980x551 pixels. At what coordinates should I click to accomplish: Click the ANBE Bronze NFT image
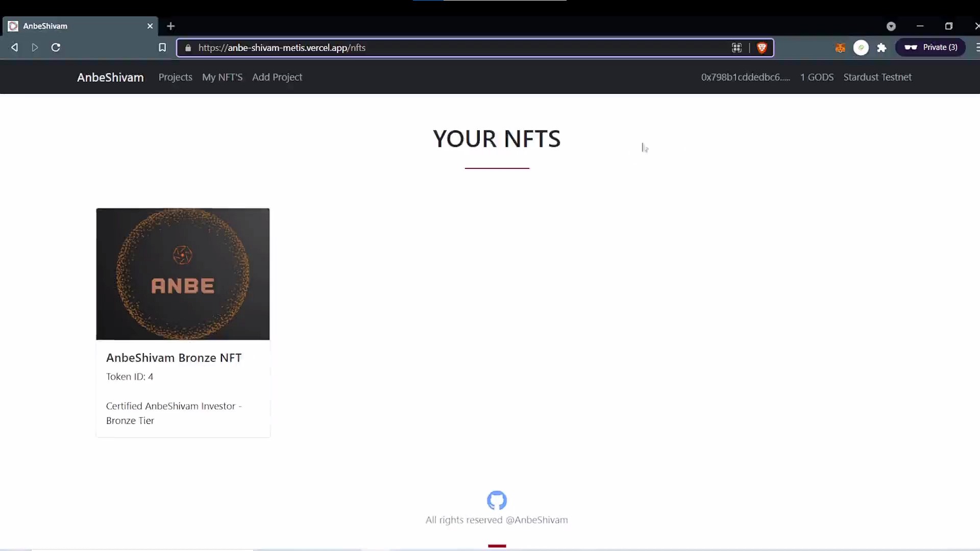point(183,274)
